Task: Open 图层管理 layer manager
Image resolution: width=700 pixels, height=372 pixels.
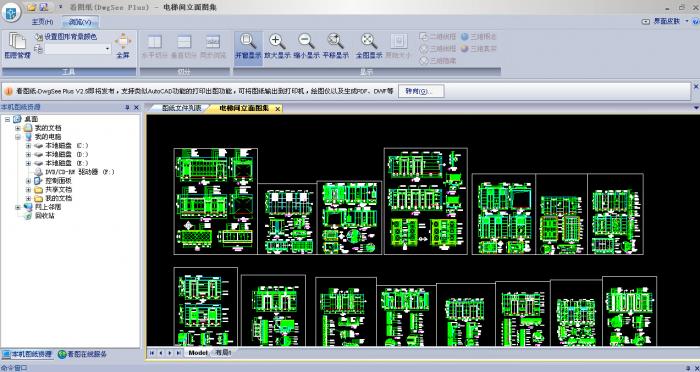Action: click(18, 46)
